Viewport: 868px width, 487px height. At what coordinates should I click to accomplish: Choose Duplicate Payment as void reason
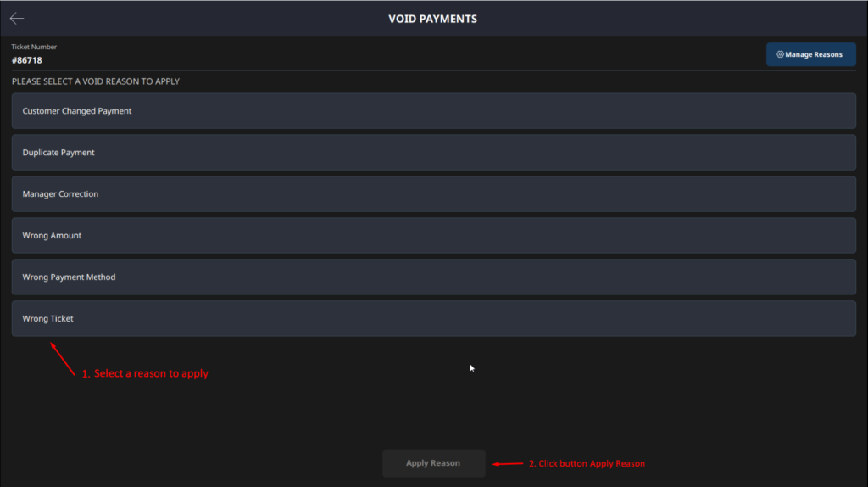pos(433,153)
